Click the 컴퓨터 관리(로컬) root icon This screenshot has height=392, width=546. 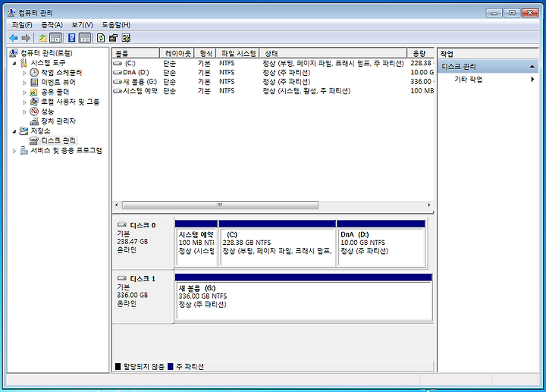(x=13, y=53)
